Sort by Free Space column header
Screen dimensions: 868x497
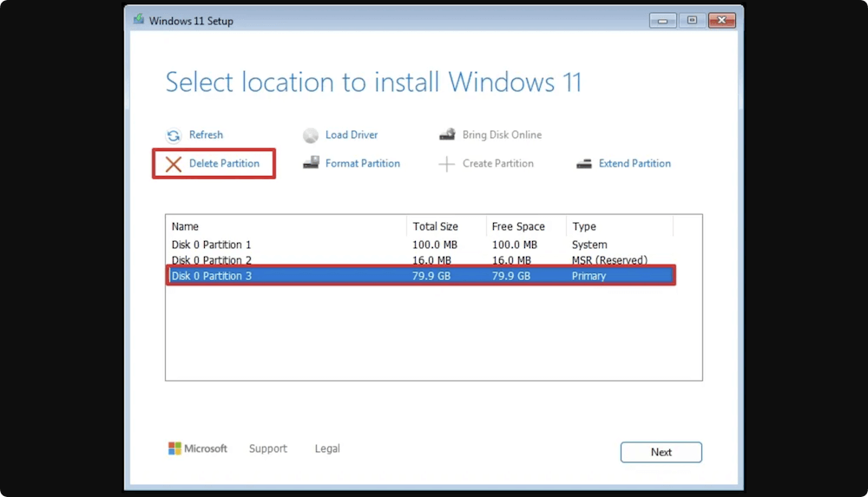pyautogui.click(x=526, y=226)
